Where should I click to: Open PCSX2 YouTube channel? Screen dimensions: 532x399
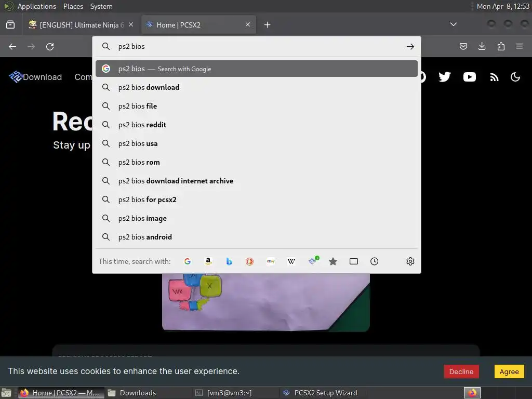tap(470, 77)
